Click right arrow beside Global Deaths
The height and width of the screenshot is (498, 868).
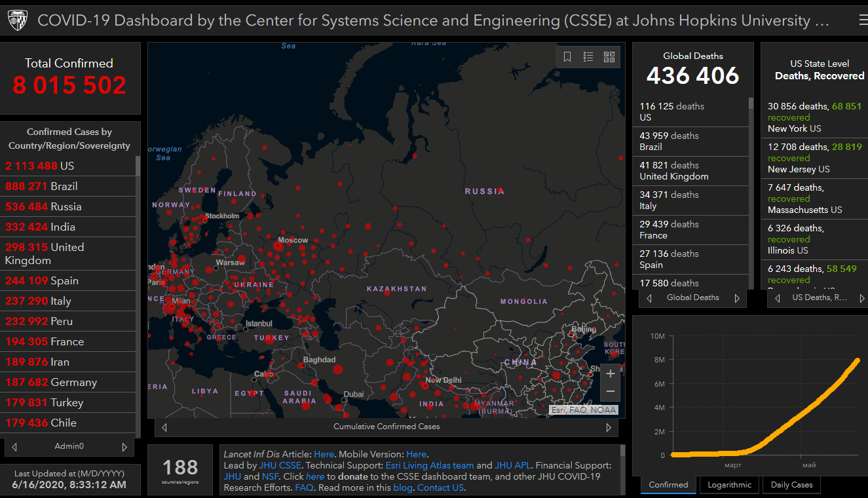737,298
